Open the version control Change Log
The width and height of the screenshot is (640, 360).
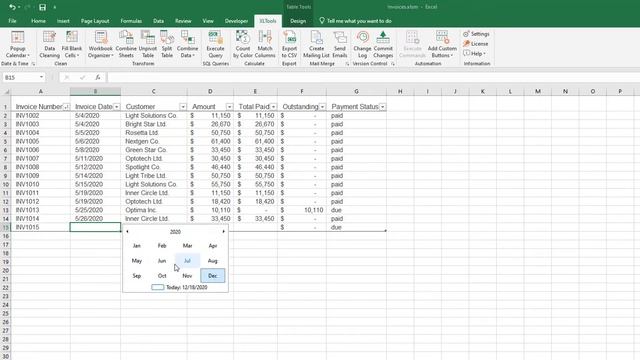(x=362, y=44)
